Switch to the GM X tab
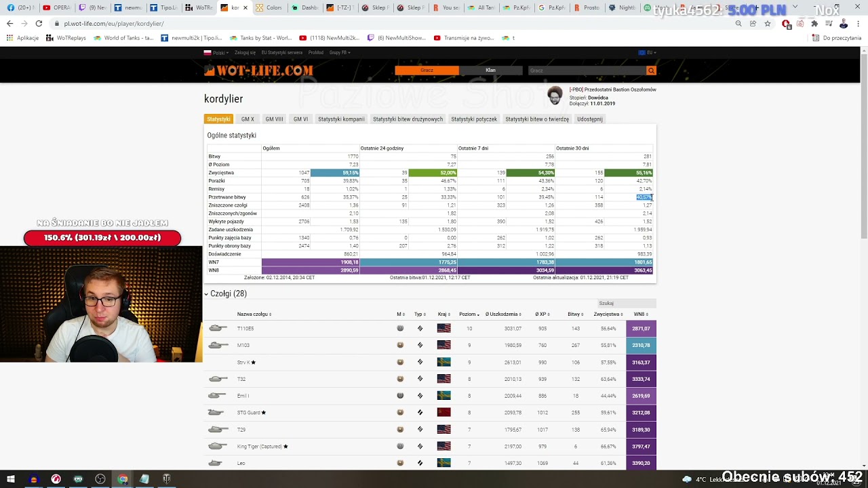868x488 pixels. 248,119
